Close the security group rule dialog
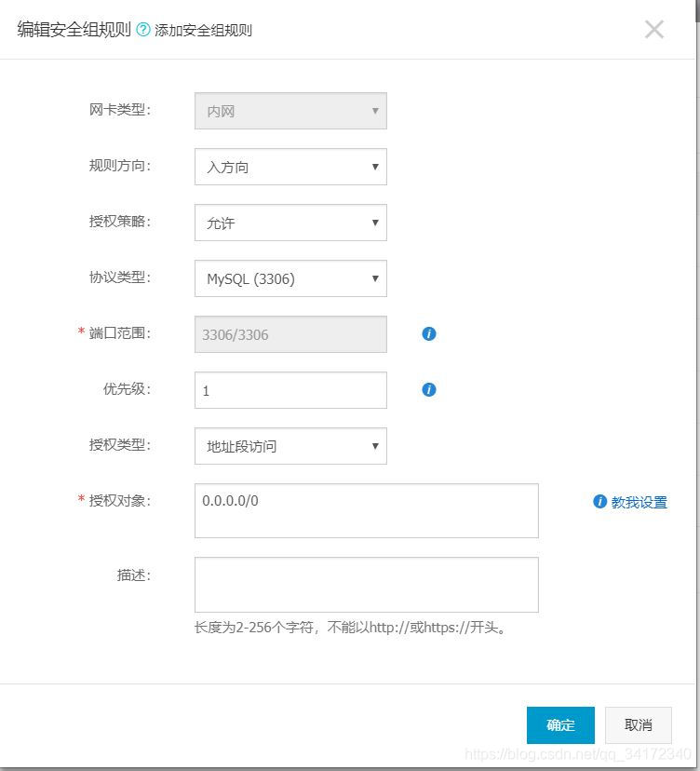The height and width of the screenshot is (771, 700). (654, 30)
